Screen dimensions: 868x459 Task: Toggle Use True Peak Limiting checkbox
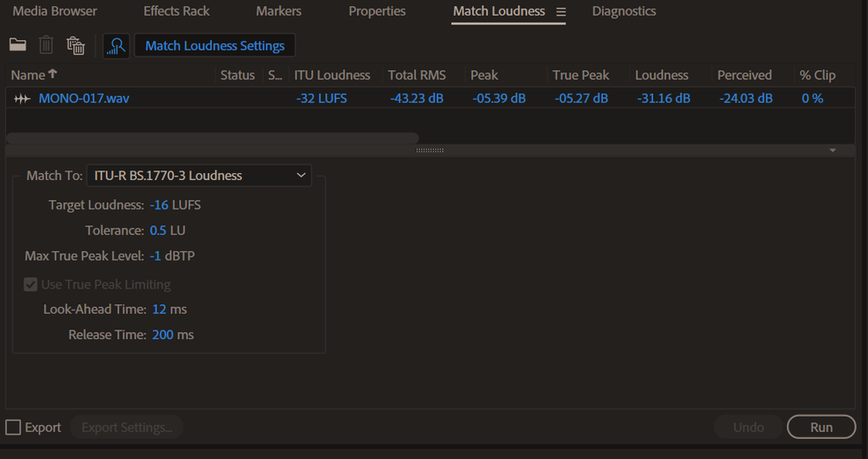[30, 284]
